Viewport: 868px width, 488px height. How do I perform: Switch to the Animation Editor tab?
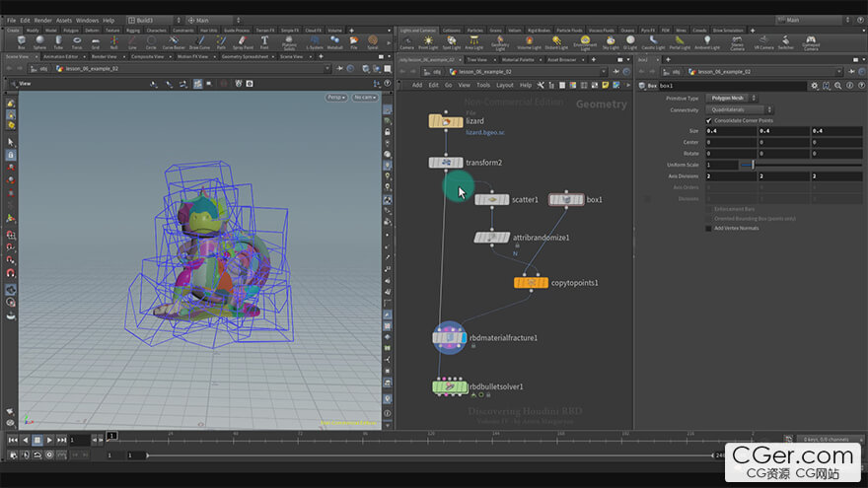click(x=61, y=56)
